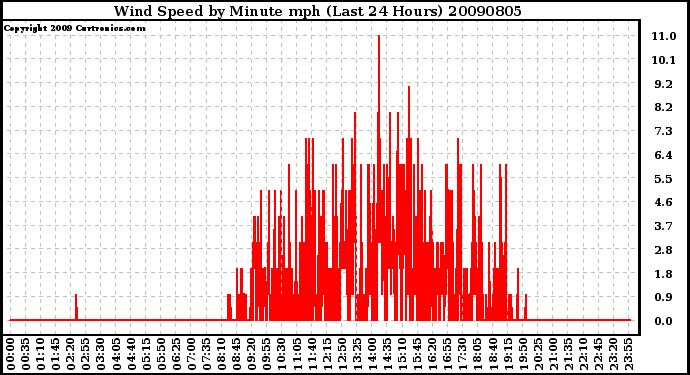Click the x-axis time label 11:05
This screenshot has height=375, width=690.
pos(297,354)
